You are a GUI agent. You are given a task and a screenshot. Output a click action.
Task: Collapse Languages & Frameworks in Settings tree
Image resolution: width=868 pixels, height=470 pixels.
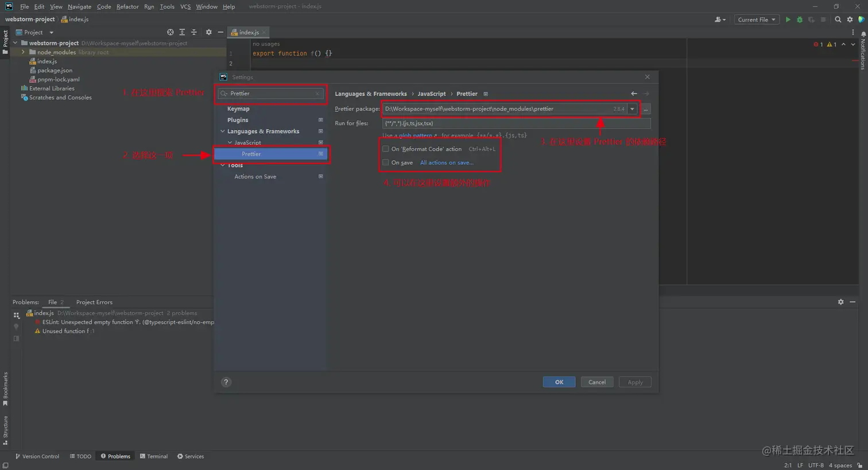(x=223, y=131)
